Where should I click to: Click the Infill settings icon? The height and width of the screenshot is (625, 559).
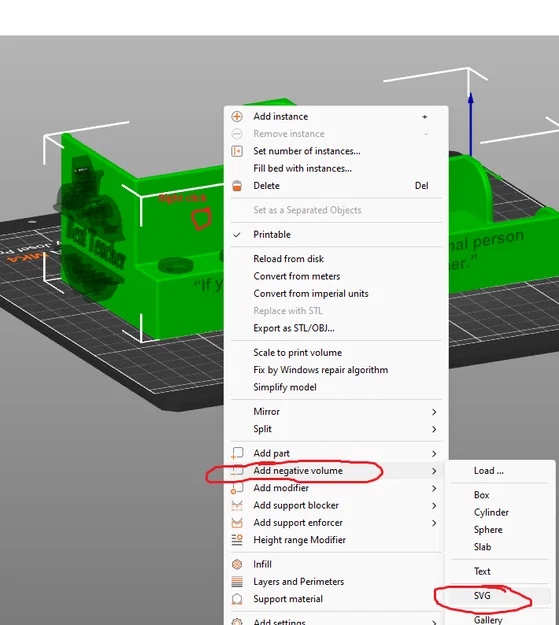(x=237, y=564)
